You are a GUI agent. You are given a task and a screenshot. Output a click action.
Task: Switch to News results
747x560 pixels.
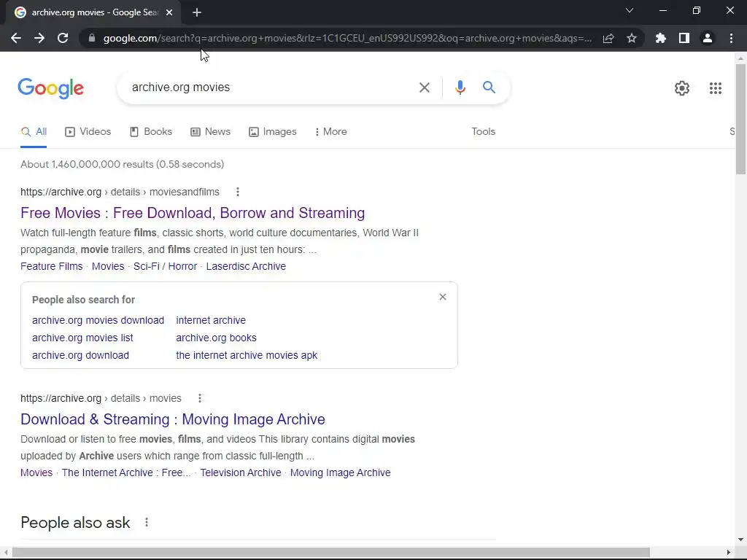(211, 132)
